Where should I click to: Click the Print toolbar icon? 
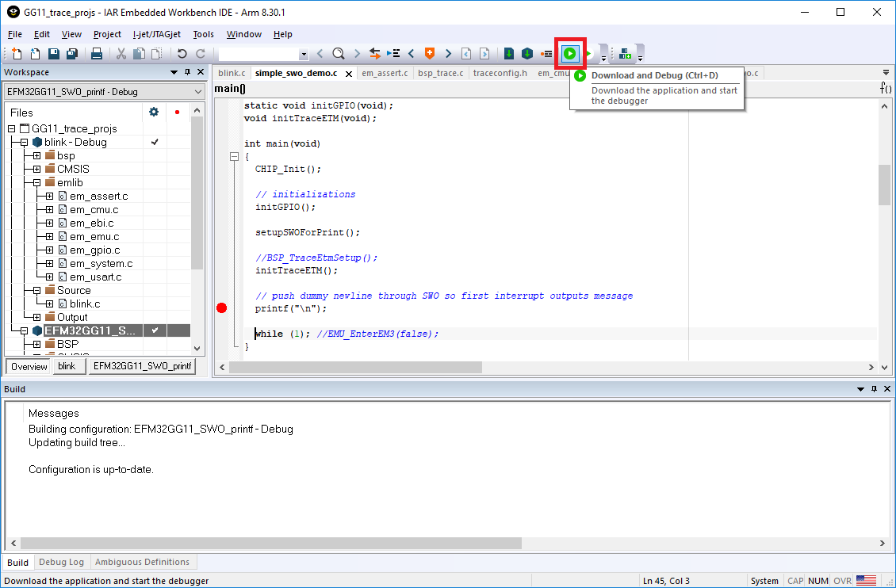point(96,54)
